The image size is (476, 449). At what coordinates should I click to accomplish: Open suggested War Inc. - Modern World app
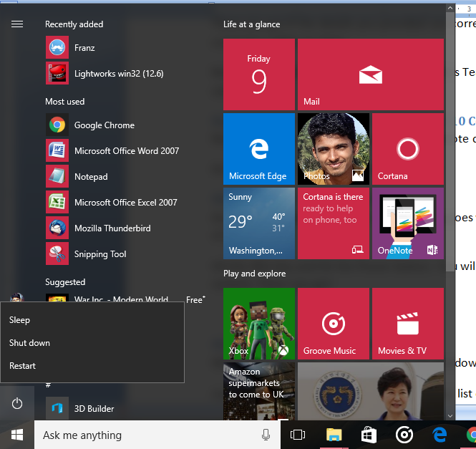click(126, 298)
